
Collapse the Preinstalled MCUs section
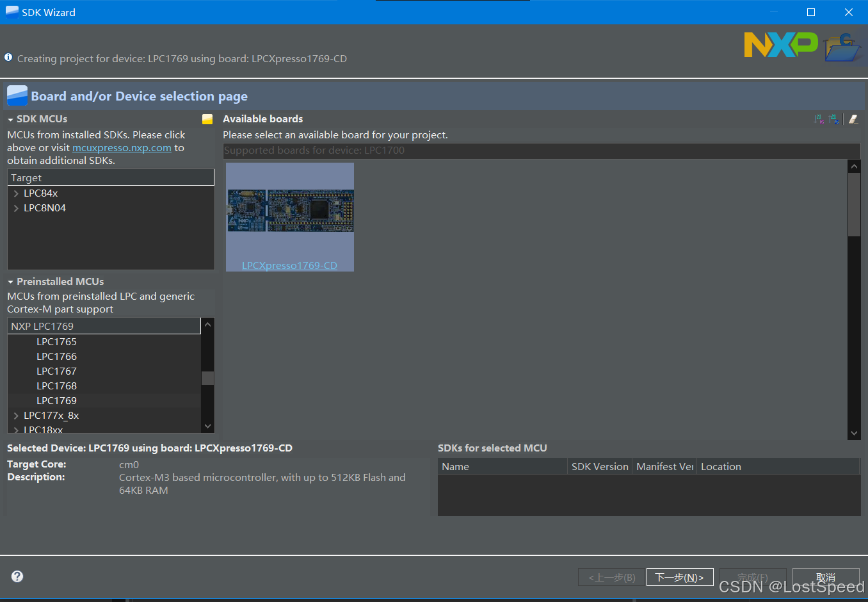point(10,282)
